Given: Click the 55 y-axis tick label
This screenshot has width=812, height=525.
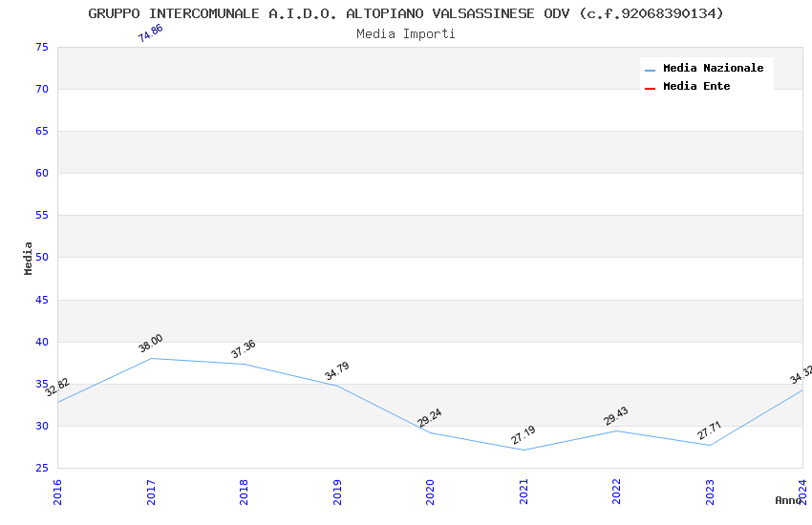Looking at the screenshot, I should pos(42,215).
